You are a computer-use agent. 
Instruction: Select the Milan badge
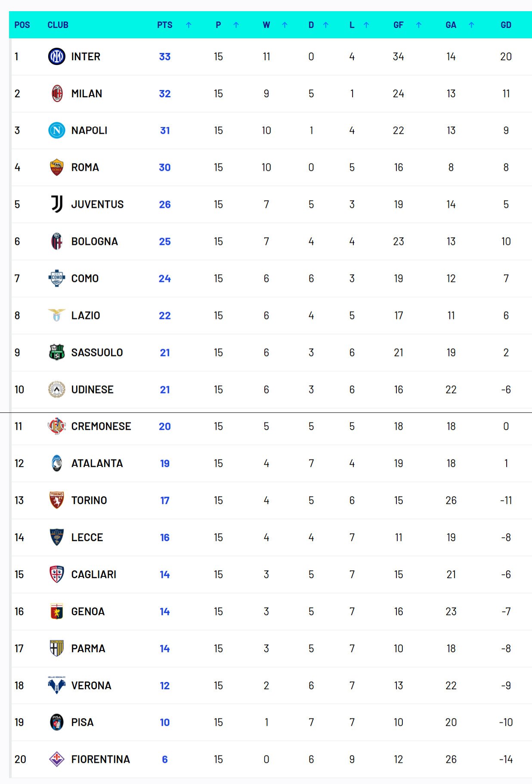coord(56,93)
